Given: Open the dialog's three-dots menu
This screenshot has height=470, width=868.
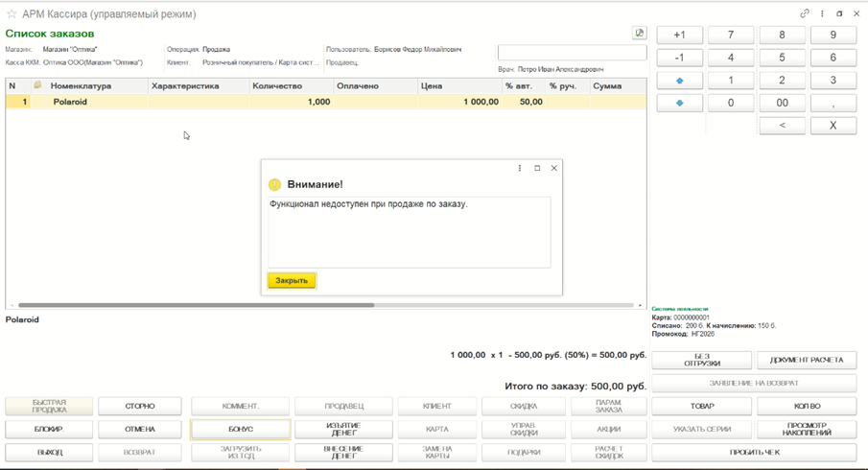Looking at the screenshot, I should 519,168.
